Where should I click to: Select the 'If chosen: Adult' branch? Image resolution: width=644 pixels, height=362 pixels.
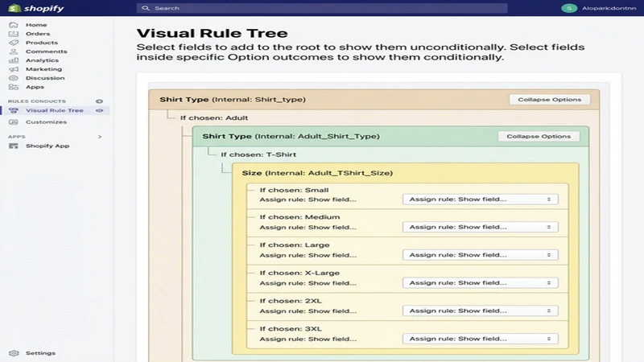tap(214, 117)
